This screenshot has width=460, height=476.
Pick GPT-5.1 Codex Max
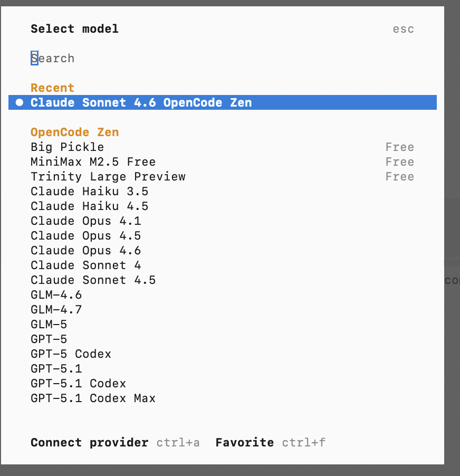(93, 398)
